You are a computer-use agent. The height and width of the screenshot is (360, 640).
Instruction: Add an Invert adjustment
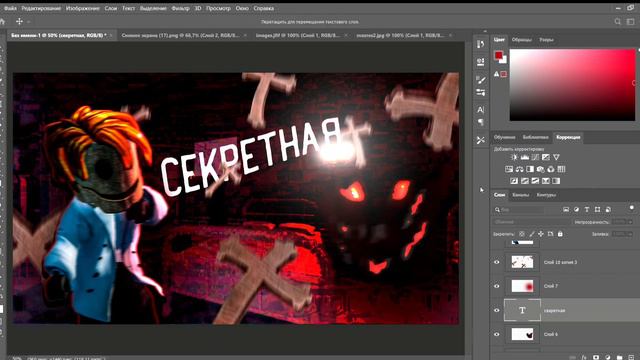tap(514, 181)
